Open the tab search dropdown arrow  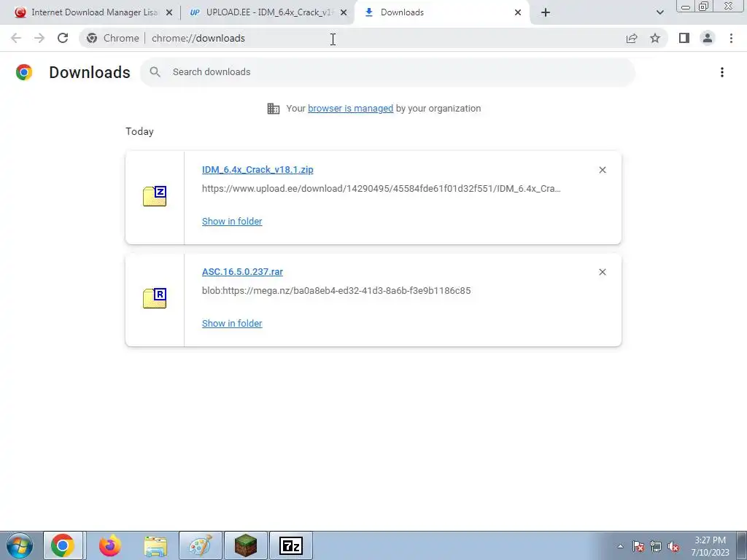tap(659, 12)
